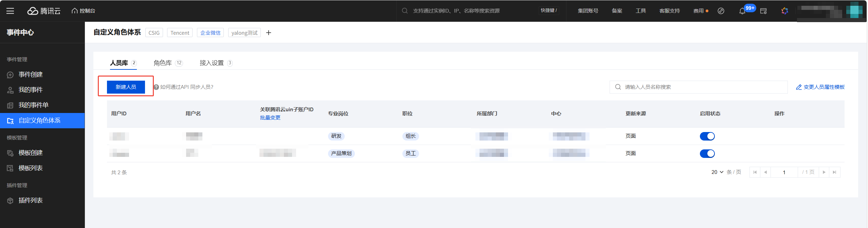The height and width of the screenshot is (228, 868).
Task: Open 客服支持 in top bar
Action: click(670, 11)
